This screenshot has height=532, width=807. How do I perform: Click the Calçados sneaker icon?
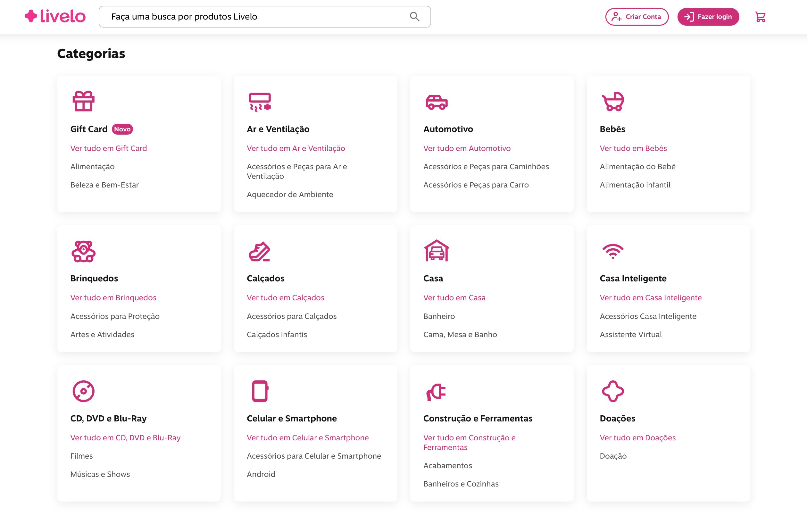pos(260,251)
